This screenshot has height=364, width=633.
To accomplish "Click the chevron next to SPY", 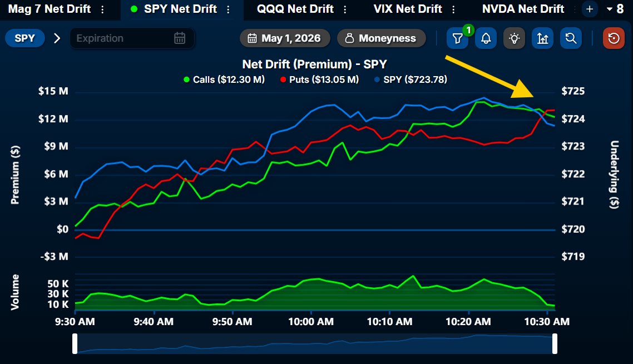I will 57,38.
